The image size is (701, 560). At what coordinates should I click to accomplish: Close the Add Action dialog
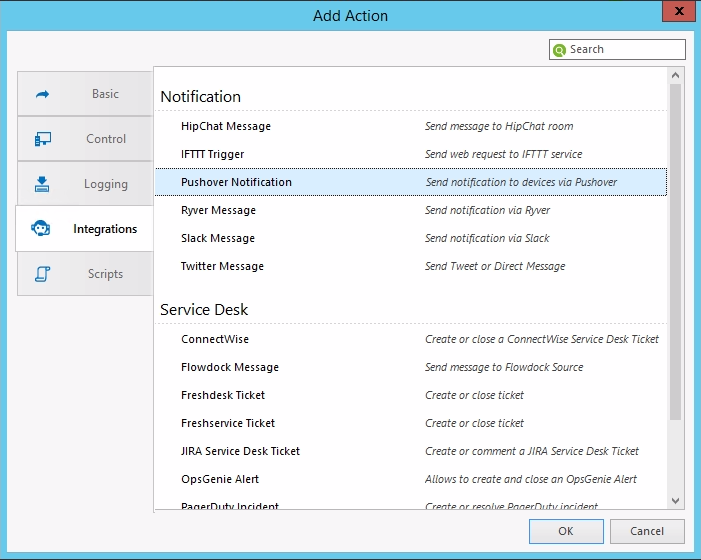[x=680, y=14]
